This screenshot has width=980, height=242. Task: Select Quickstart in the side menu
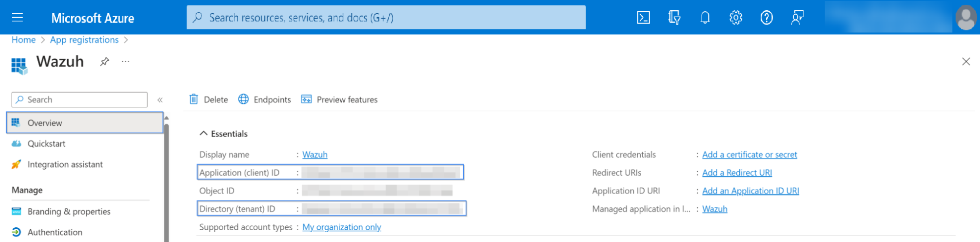click(x=47, y=144)
